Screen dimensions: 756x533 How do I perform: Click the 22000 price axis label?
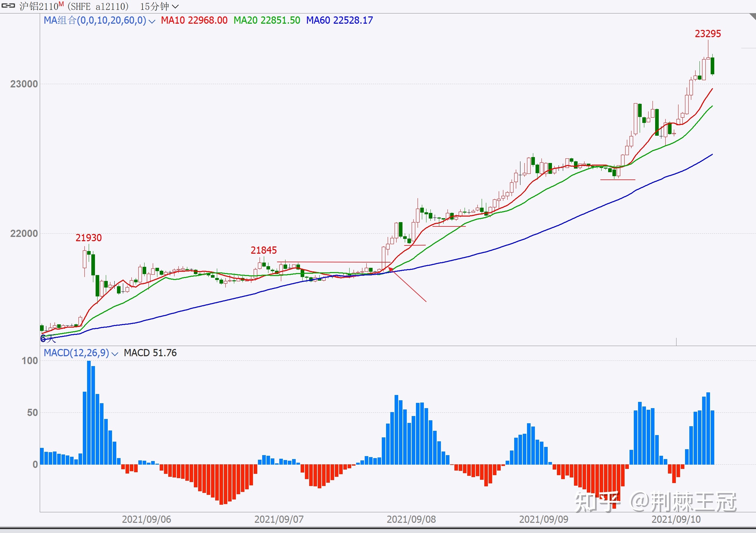[x=24, y=234]
